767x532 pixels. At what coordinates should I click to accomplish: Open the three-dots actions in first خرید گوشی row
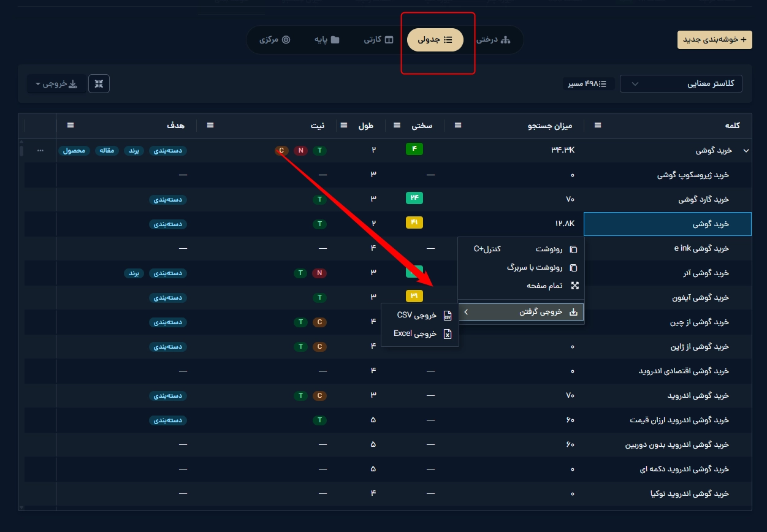point(40,150)
